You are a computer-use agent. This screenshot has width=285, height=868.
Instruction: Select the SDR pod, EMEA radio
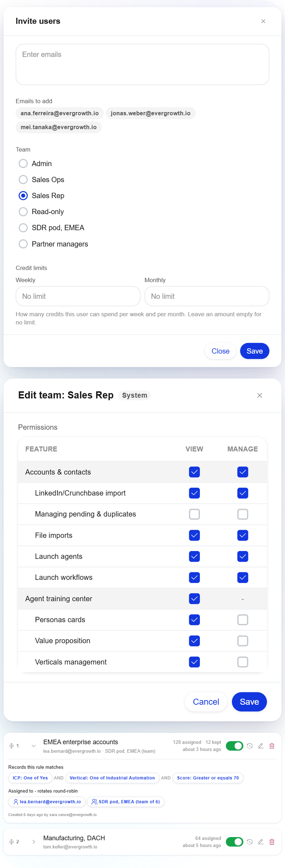click(x=23, y=228)
